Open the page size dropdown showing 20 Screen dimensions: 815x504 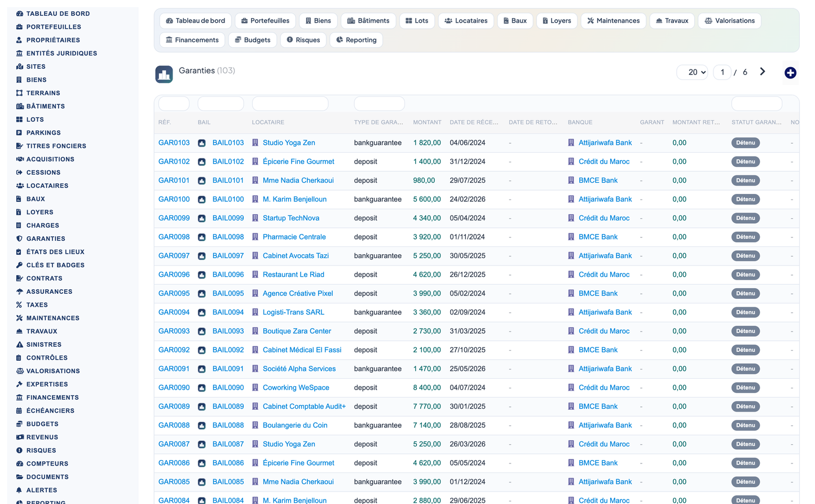pyautogui.click(x=693, y=72)
